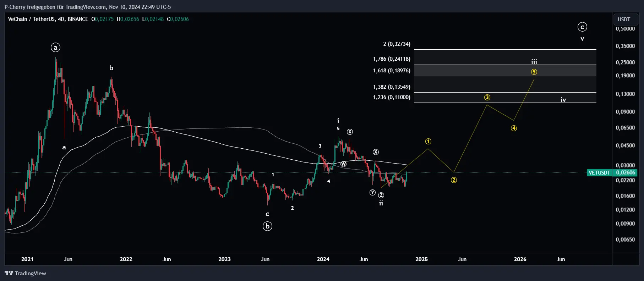Click the 2025 label on the time axis
The width and height of the screenshot is (644, 281).
point(422,259)
